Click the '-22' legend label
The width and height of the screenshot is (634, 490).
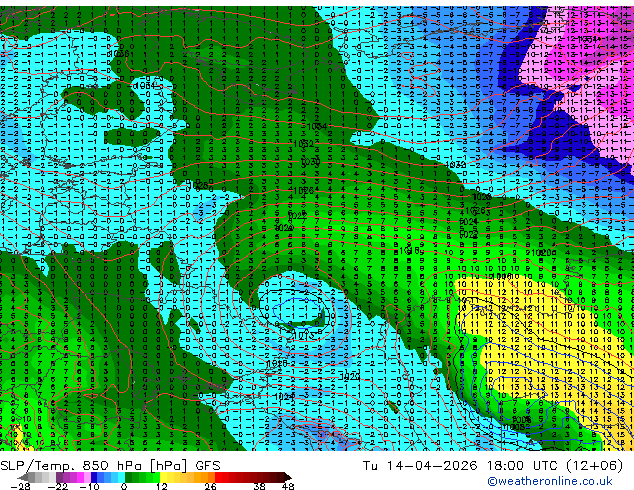pos(58,486)
